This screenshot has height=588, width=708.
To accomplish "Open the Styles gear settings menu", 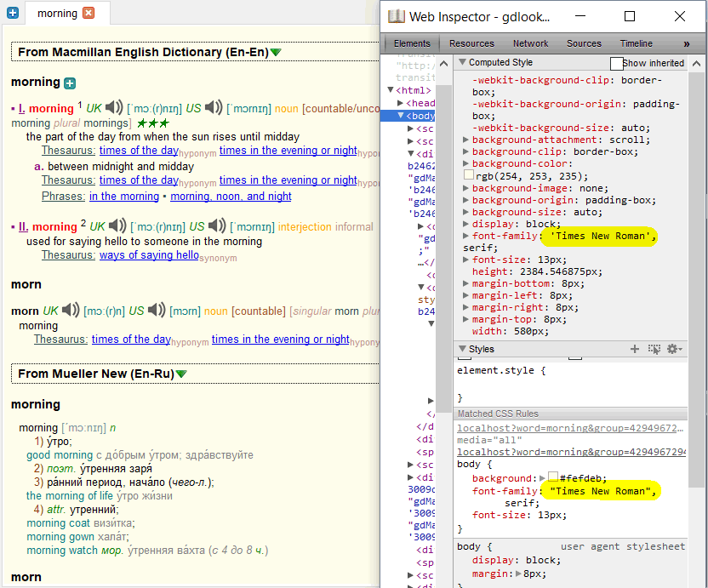I will tap(673, 349).
